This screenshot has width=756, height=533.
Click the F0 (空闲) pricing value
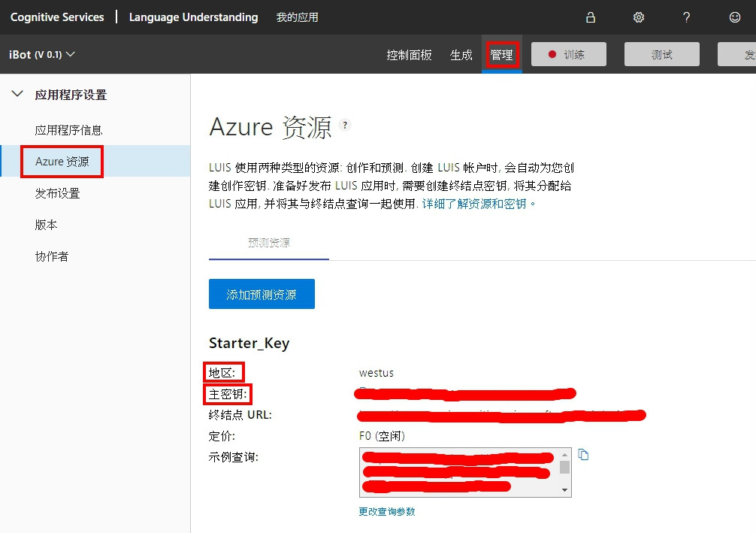pyautogui.click(x=382, y=436)
